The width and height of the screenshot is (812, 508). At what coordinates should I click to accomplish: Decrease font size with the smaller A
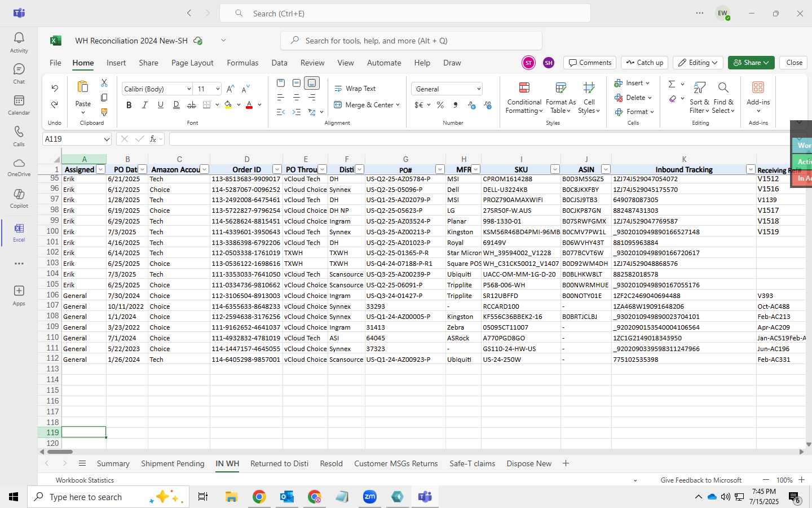[245, 89]
